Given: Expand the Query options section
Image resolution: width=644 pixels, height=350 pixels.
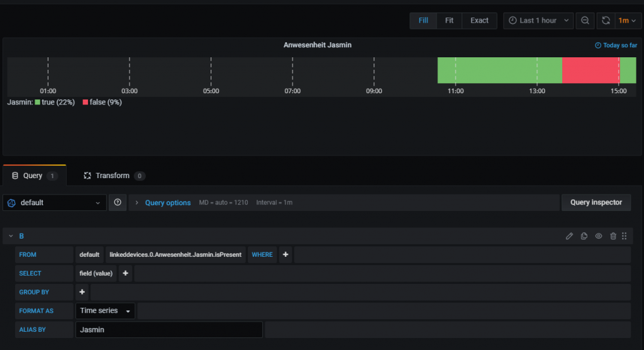Looking at the screenshot, I should coord(167,203).
